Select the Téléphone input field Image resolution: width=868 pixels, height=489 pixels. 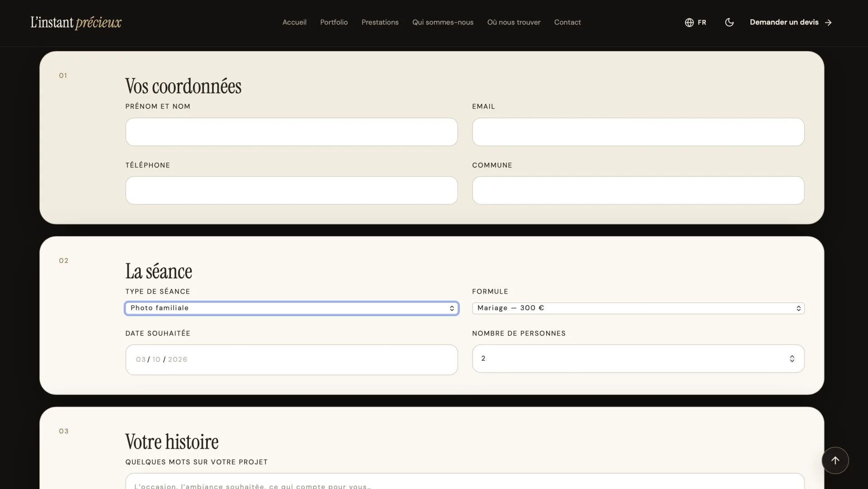[x=292, y=190]
